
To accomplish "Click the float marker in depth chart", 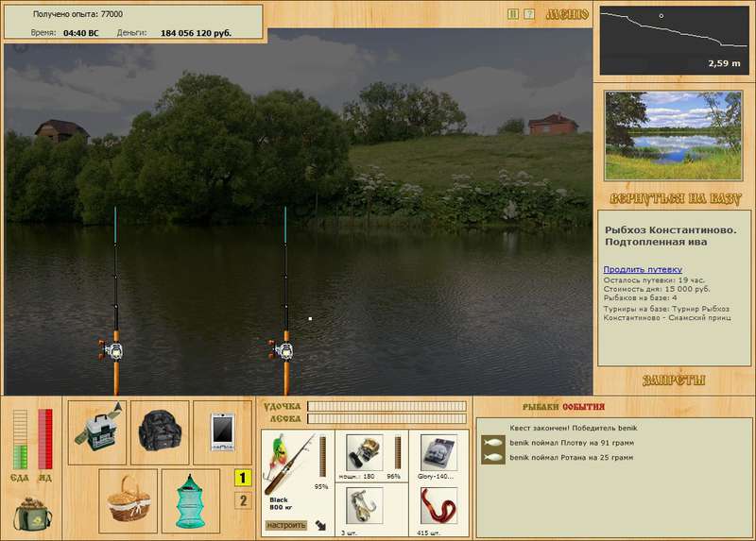I will click(x=661, y=16).
